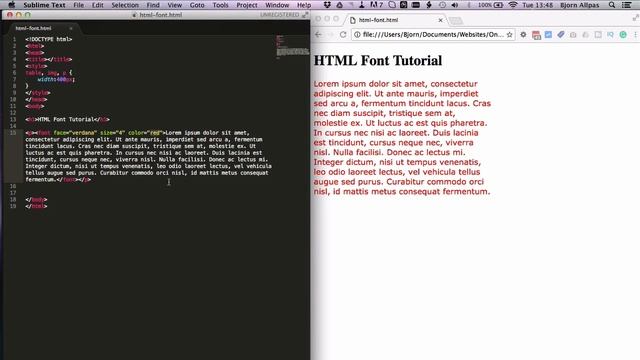
Task: Click the blue tag extension icon
Action: (561, 35)
